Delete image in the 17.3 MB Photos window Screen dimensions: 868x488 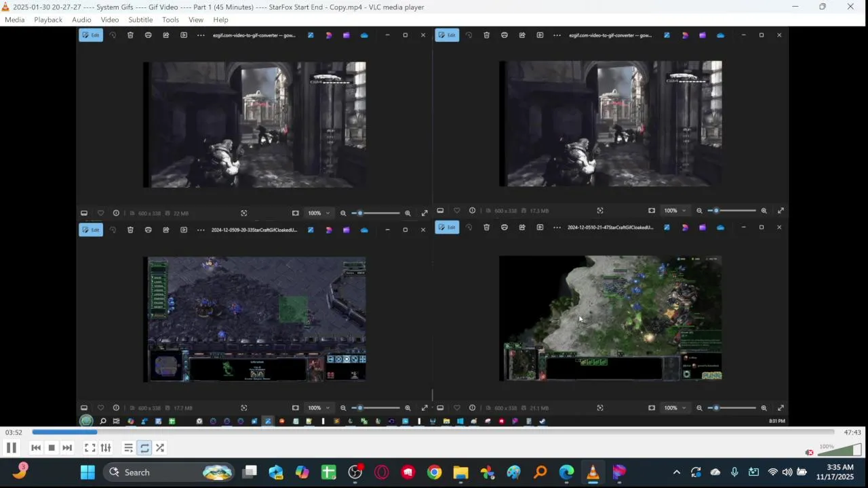coord(486,35)
